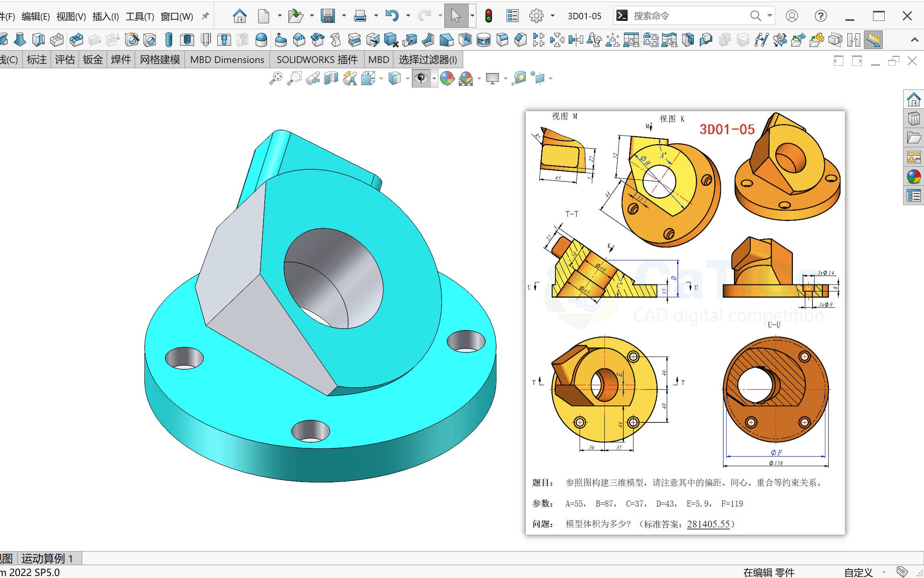The width and height of the screenshot is (924, 578).
Task: Open Design Library in right task pane
Action: click(x=914, y=118)
